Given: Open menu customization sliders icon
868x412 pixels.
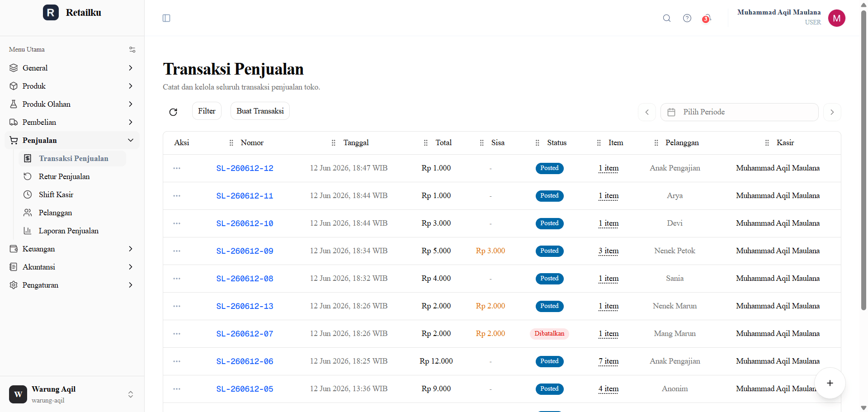Looking at the screenshot, I should [132, 50].
